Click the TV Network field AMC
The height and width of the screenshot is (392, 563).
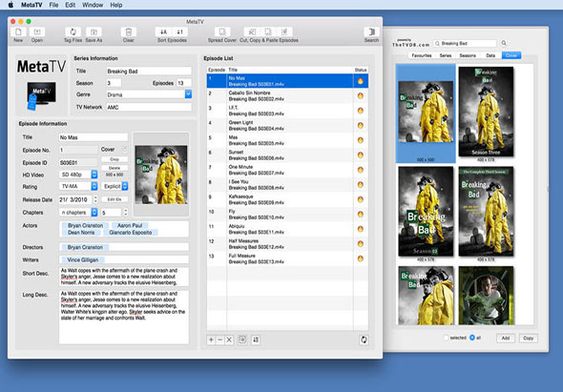pos(149,107)
